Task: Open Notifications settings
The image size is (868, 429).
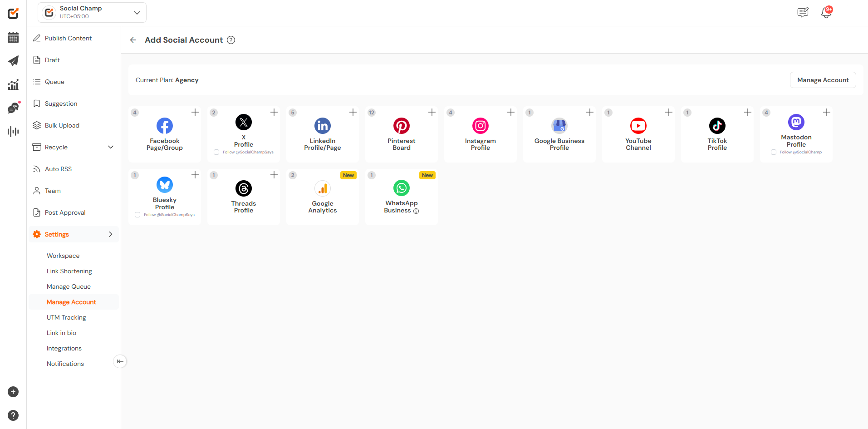Action: 65,364
